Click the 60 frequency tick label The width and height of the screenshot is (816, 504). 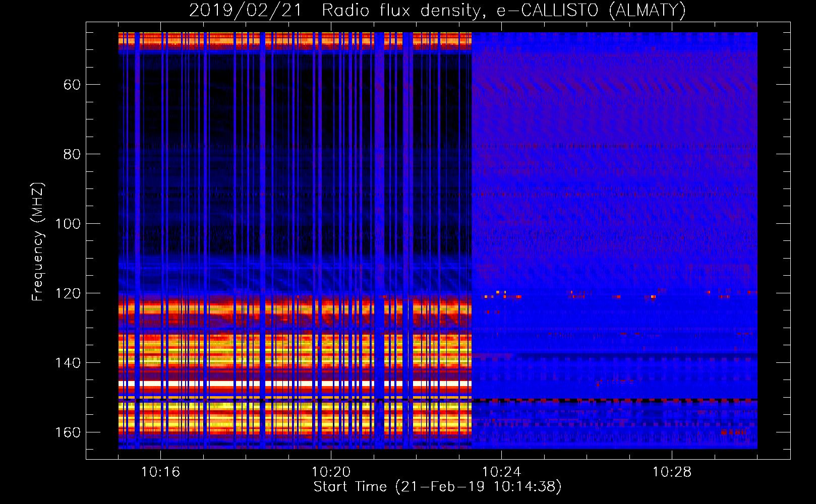click(x=72, y=85)
